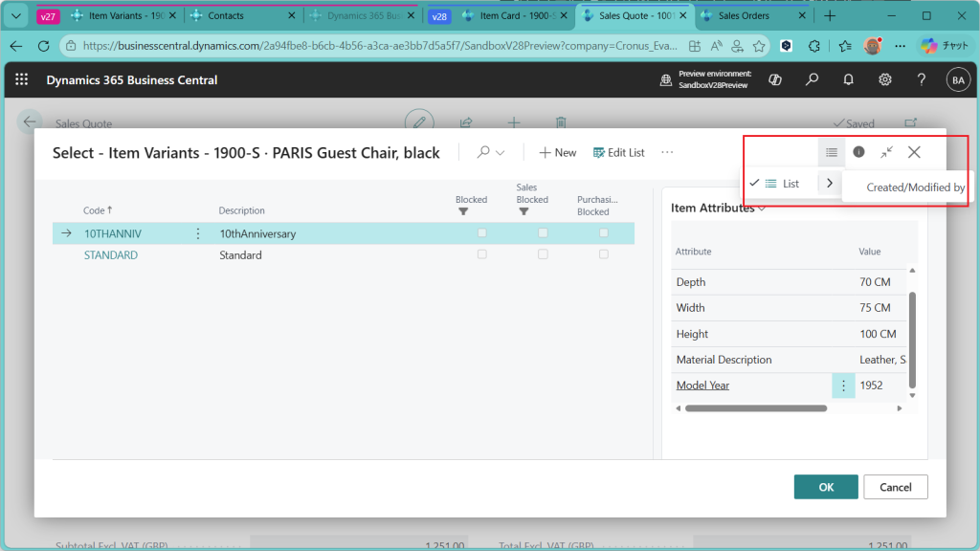Image resolution: width=980 pixels, height=551 pixels.
Task: Check Blocked box for 10THANNIV row
Action: (x=482, y=233)
